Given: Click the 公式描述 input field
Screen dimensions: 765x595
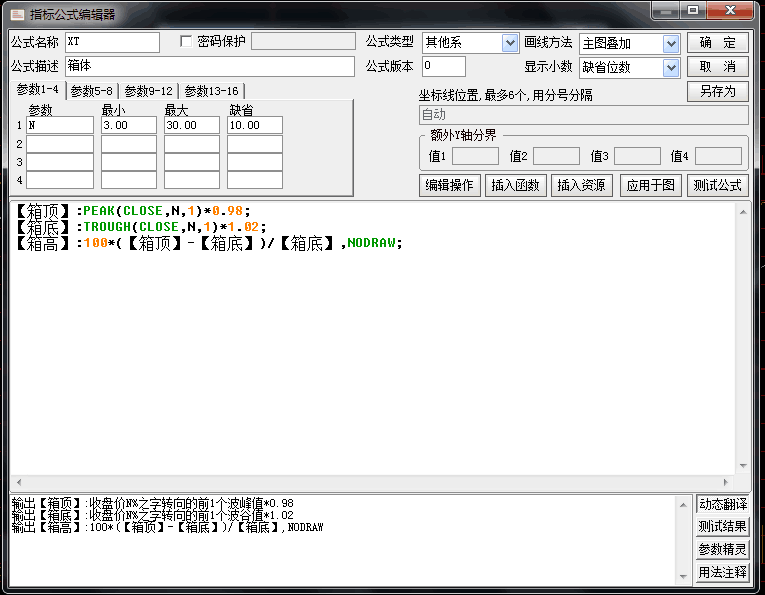Looking at the screenshot, I should (210, 67).
